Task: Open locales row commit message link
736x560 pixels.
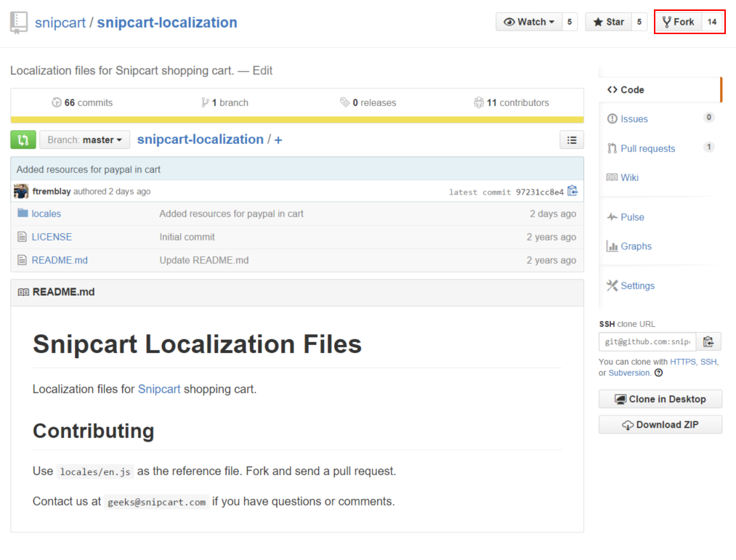Action: (x=232, y=214)
